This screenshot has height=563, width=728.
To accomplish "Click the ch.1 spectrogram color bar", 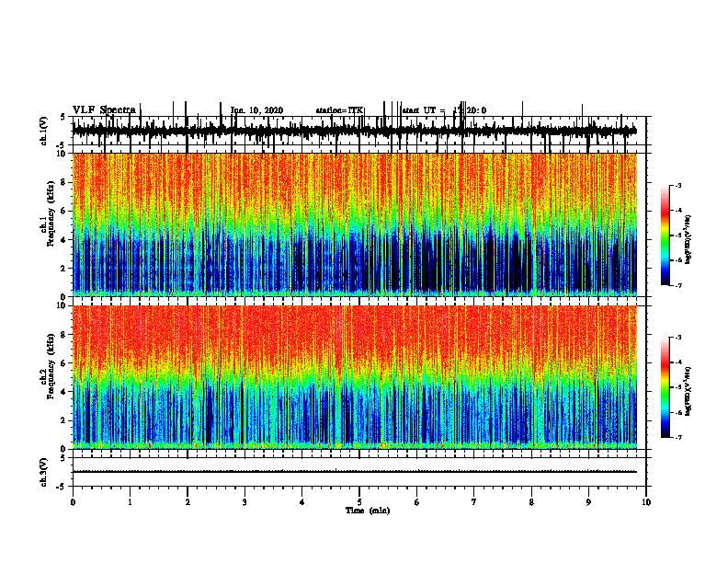I will [665, 236].
